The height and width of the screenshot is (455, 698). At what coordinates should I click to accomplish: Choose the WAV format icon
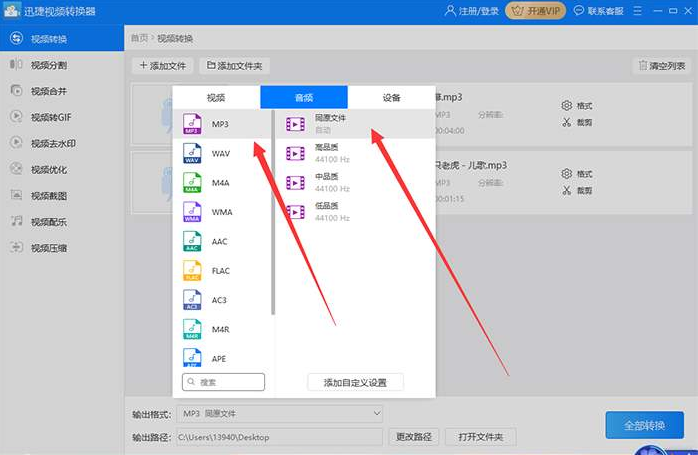click(191, 154)
